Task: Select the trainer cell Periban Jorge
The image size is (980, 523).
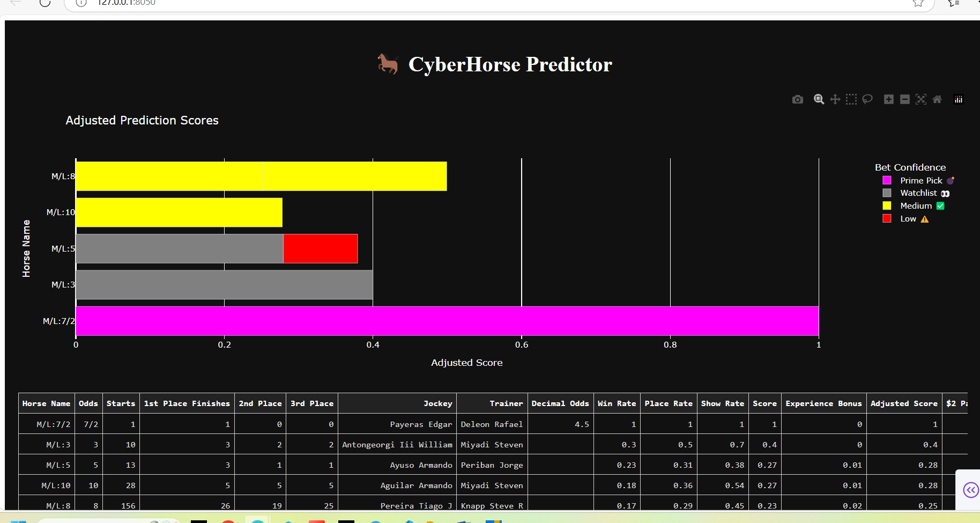Action: [492, 465]
